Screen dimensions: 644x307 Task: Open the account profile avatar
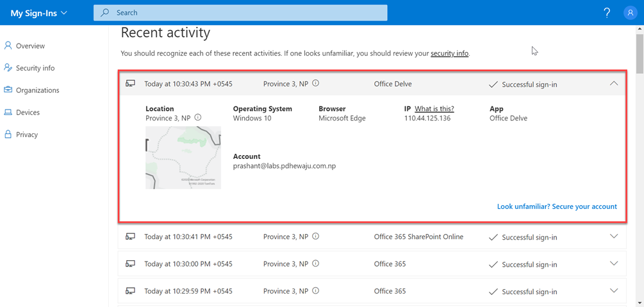click(630, 13)
